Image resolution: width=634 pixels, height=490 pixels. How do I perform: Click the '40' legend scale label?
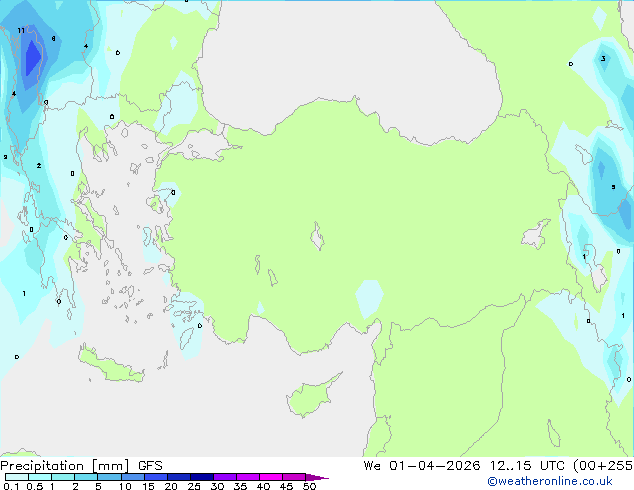tap(263, 486)
